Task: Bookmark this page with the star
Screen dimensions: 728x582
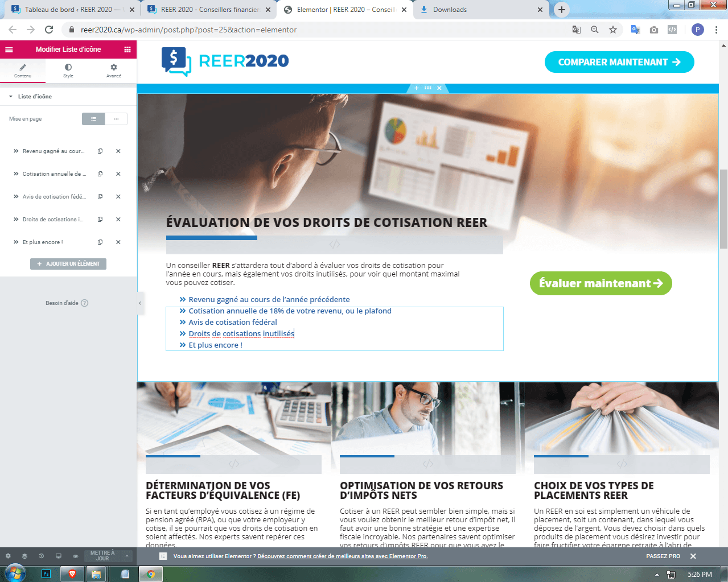Action: (613, 30)
